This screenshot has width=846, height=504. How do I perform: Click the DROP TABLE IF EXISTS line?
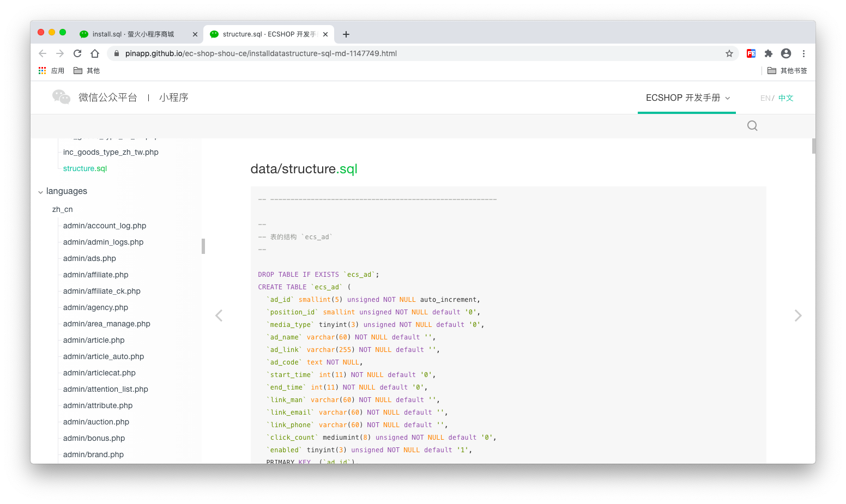(318, 275)
